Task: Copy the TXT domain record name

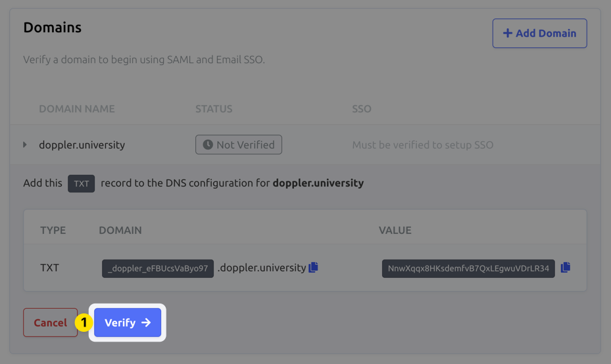Action: pos(313,267)
